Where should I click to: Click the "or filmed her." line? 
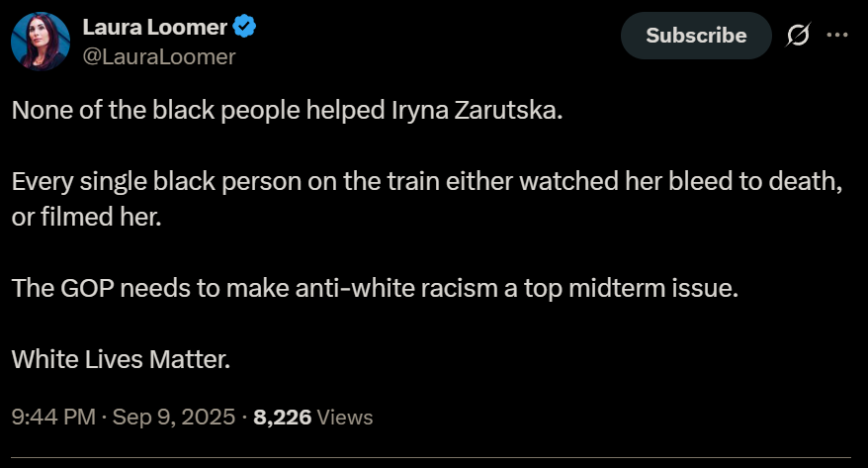pyautogui.click(x=85, y=217)
